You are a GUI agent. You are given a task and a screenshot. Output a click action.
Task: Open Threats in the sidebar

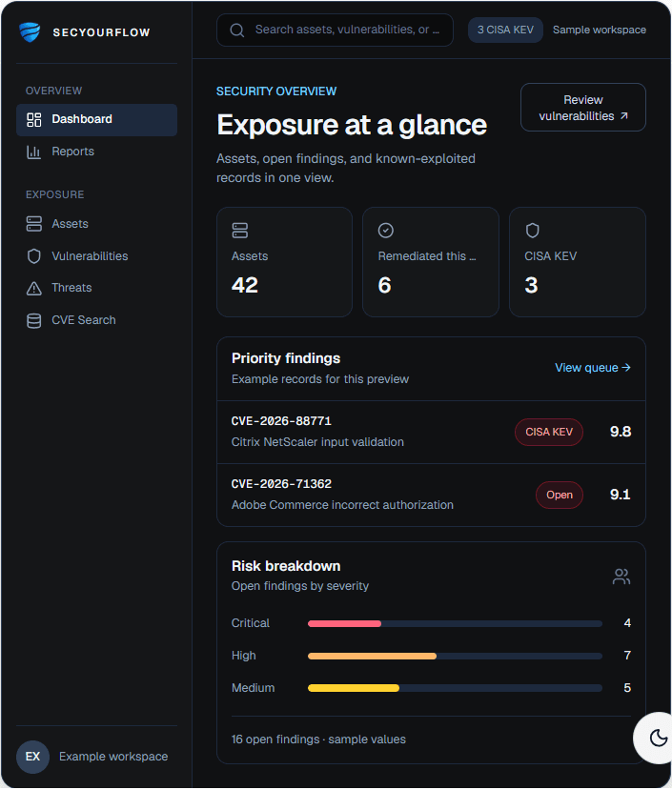pyautogui.click(x=97, y=288)
